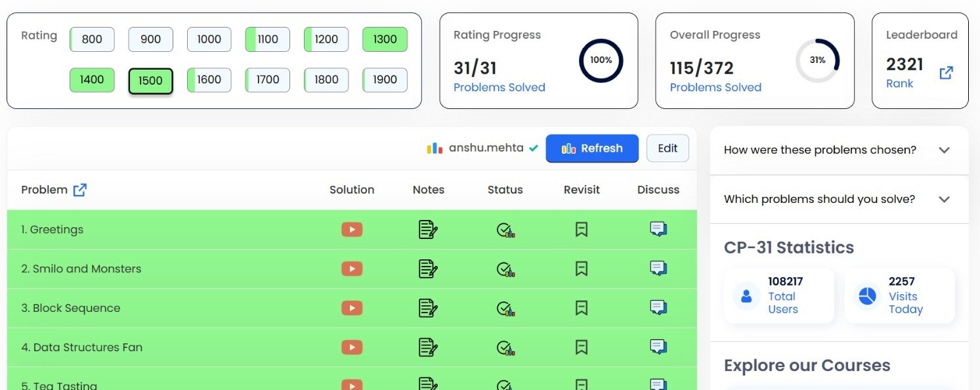This screenshot has height=390, width=980.
Task: Click the 31% overall progress ring
Action: pyautogui.click(x=817, y=60)
